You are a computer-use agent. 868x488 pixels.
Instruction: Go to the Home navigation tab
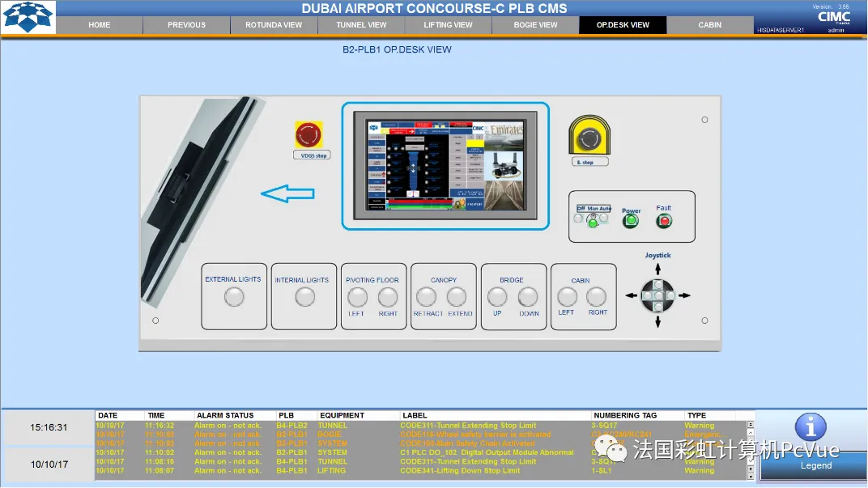[99, 25]
